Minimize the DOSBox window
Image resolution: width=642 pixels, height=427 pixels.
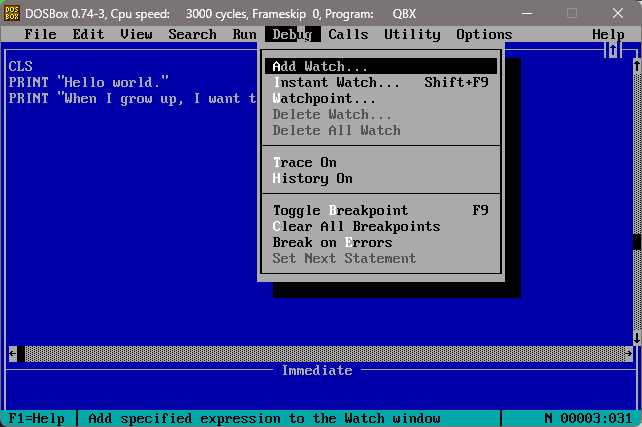527,14
